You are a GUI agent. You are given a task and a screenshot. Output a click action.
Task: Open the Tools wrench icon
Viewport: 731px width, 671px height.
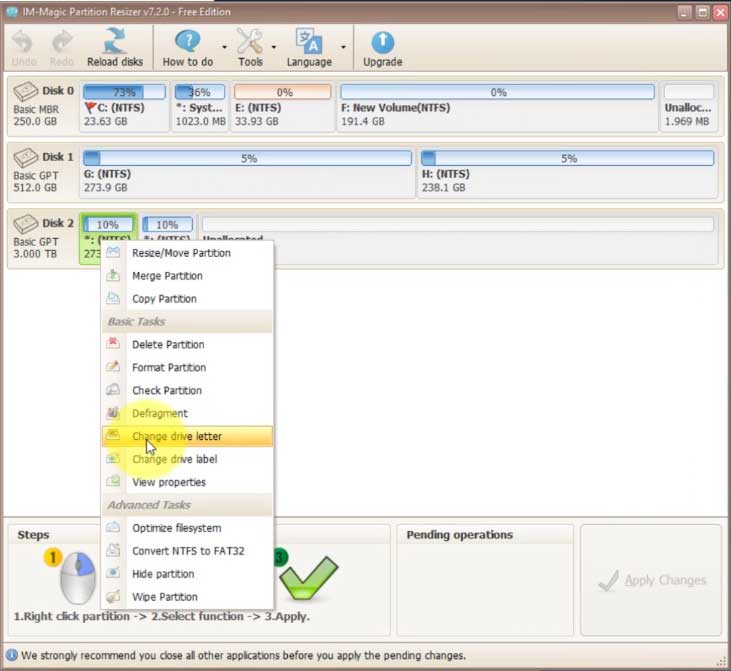pyautogui.click(x=250, y=41)
